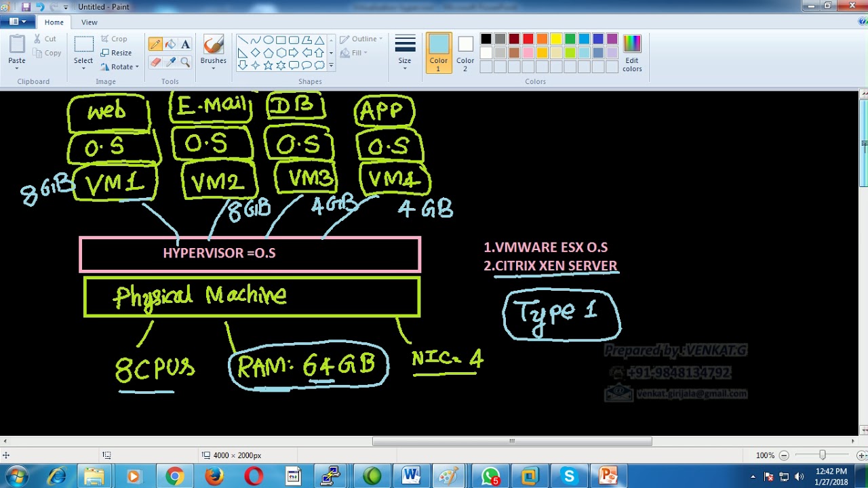Click the Copy button

pyautogui.click(x=47, y=53)
